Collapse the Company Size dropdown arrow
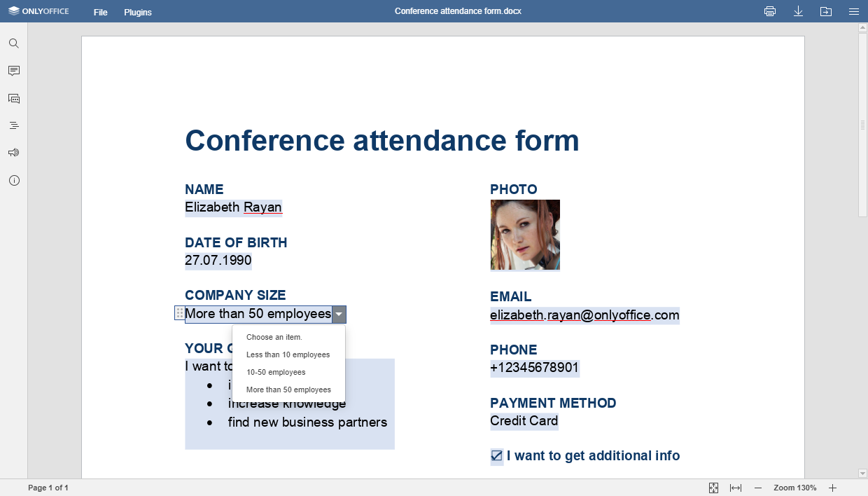The width and height of the screenshot is (868, 496). tap(339, 315)
